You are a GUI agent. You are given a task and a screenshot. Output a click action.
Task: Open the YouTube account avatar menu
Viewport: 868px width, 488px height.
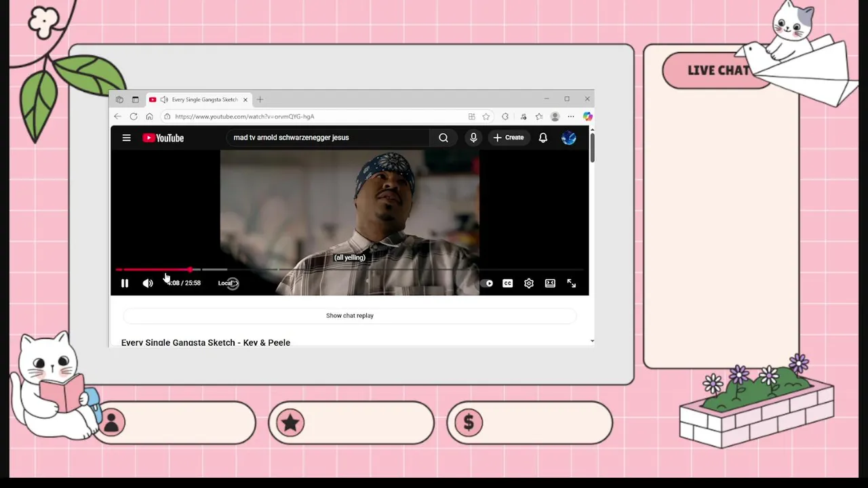pyautogui.click(x=569, y=138)
